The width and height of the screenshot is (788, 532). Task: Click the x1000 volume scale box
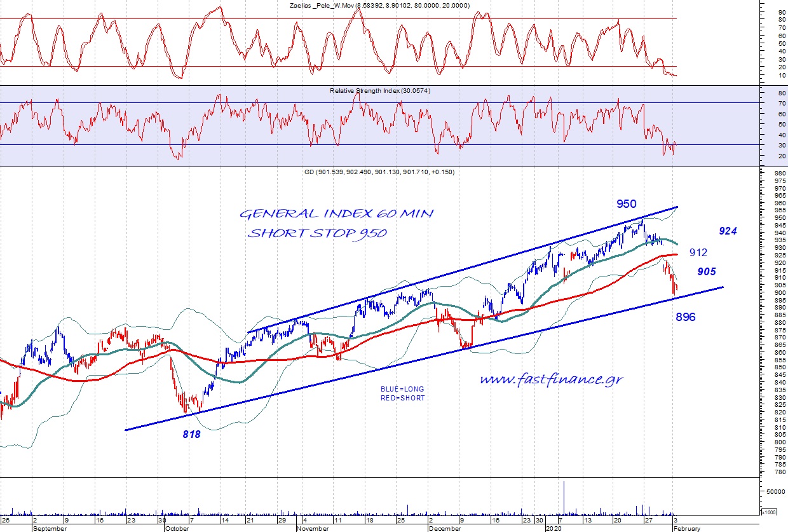coord(769,512)
